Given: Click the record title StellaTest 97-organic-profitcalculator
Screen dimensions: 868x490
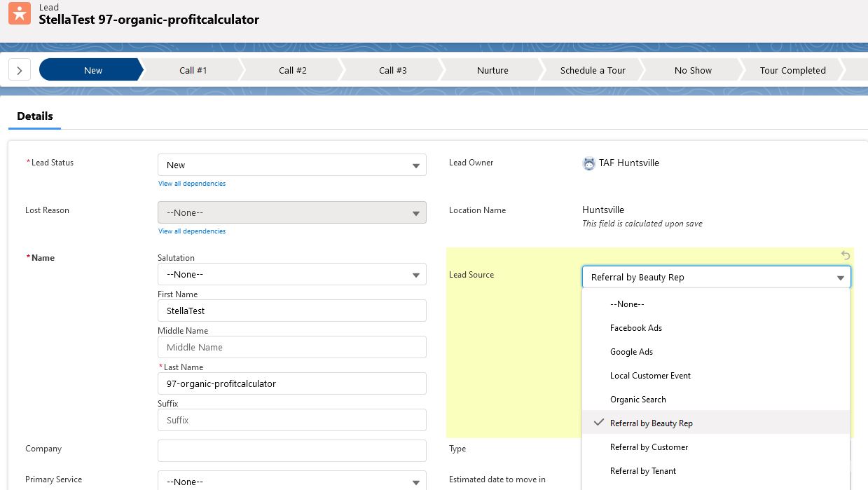Looking at the screenshot, I should coord(149,20).
